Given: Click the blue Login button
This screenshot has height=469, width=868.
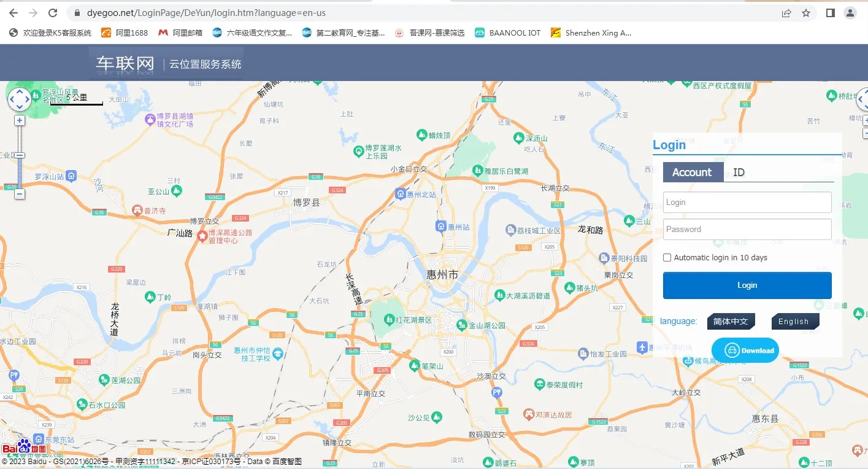Looking at the screenshot, I should tap(747, 285).
